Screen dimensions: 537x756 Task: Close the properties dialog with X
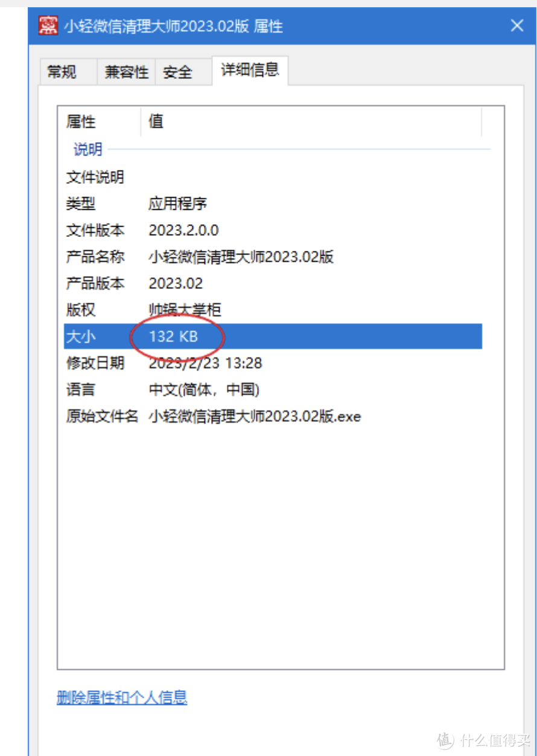click(x=516, y=25)
